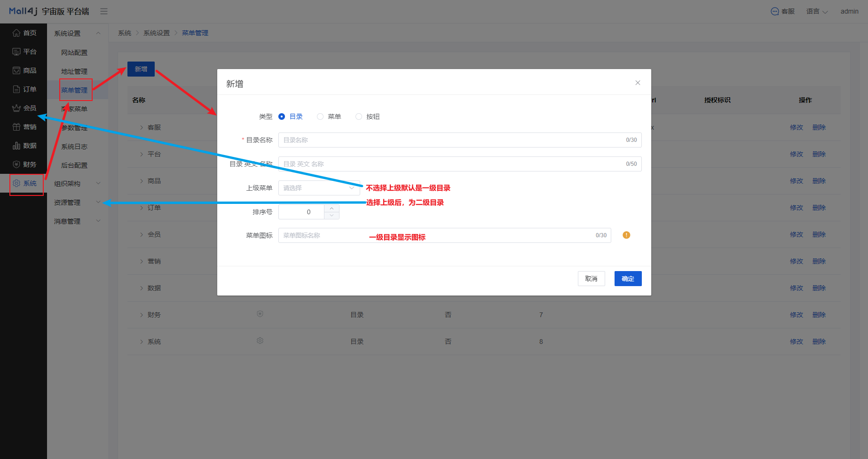Open the 上级菜单 dropdown
The image size is (868, 459).
[x=319, y=188]
